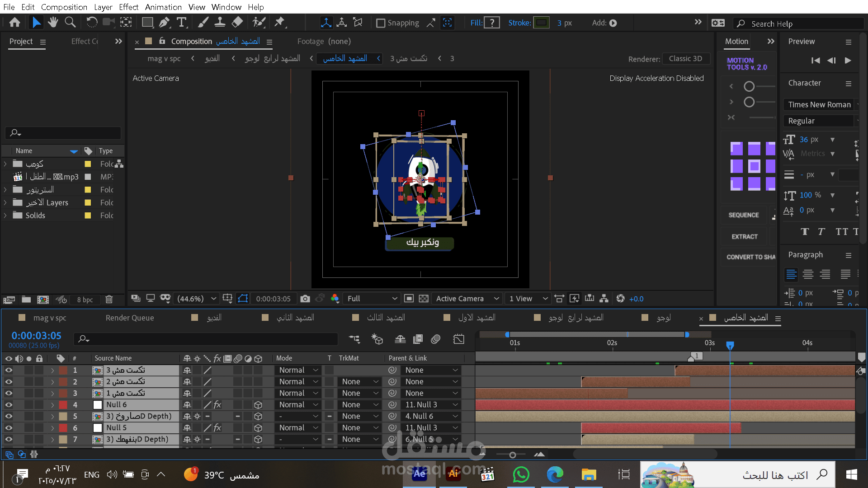Adjust the timeline zoom slider
The height and width of the screenshot is (488, 868).
tap(513, 455)
